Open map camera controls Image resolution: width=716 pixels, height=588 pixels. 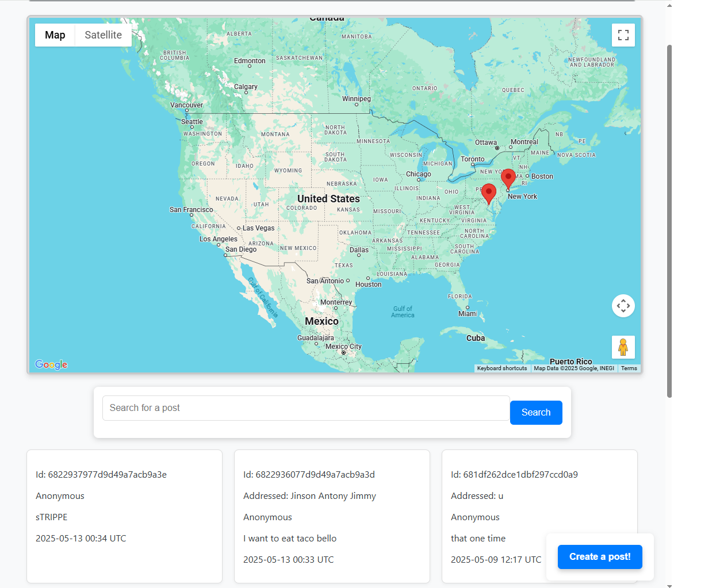click(x=623, y=306)
